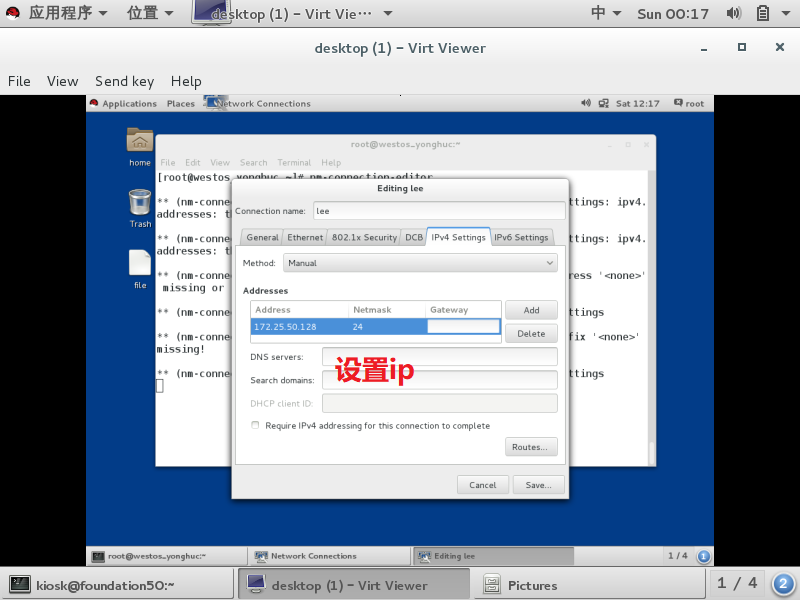Screen dimensions: 800x600
Task: Open the file document desktop icon
Action: [140, 263]
